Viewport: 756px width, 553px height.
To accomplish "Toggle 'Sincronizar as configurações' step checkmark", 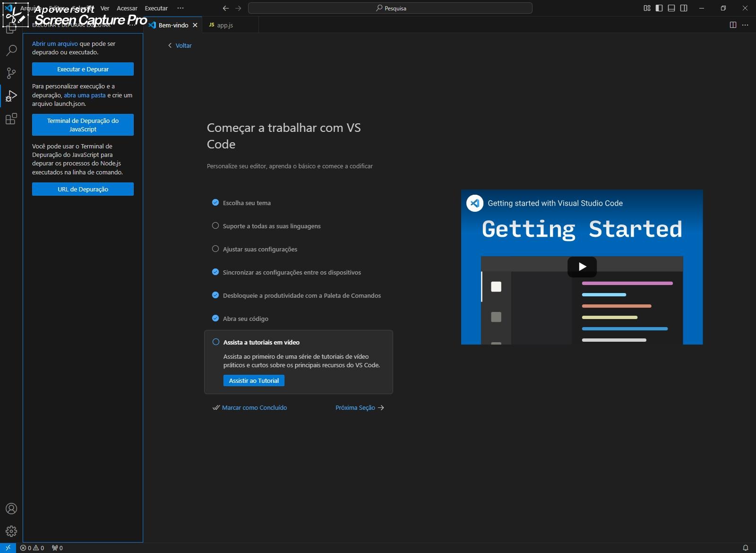I will 215,272.
